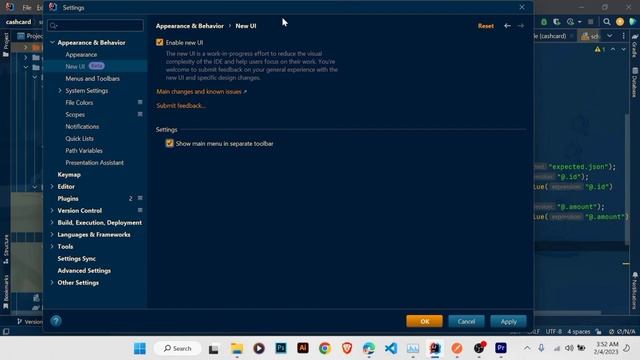640x360 pixels.
Task: Expand Version Control settings node
Action: click(x=52, y=211)
